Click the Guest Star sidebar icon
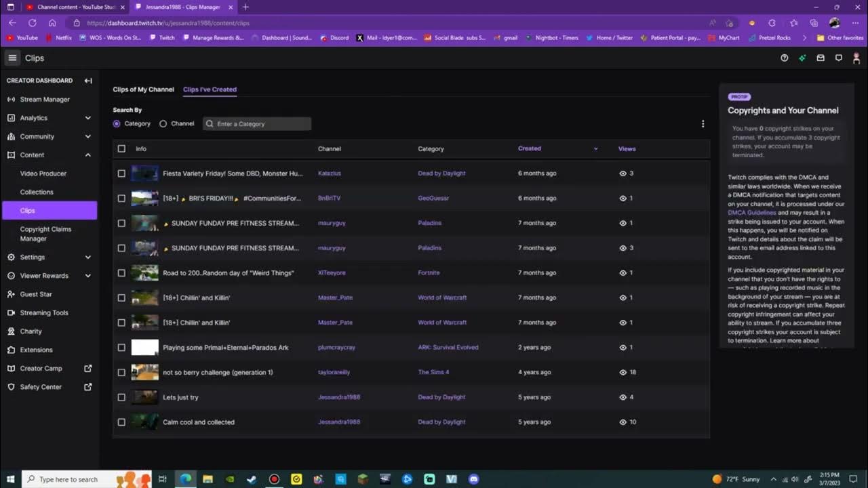 pos(11,294)
